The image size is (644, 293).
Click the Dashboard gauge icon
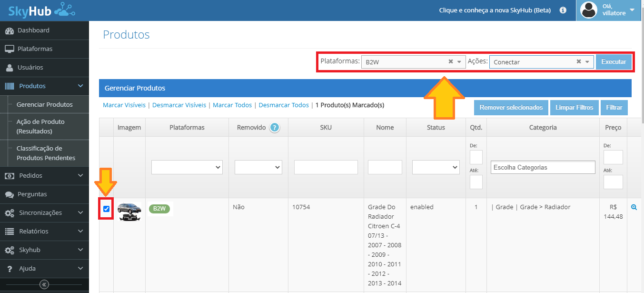click(x=9, y=30)
